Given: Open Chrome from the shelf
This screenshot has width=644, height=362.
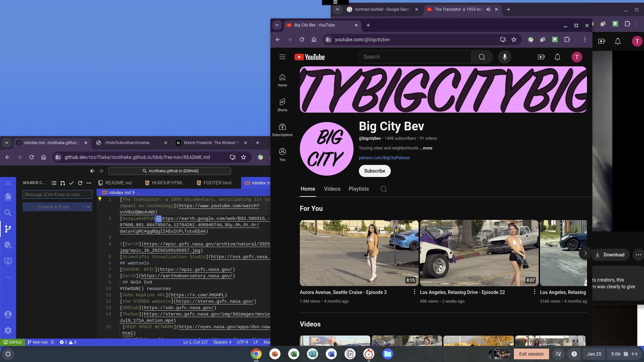Looking at the screenshot, I should click(x=256, y=354).
